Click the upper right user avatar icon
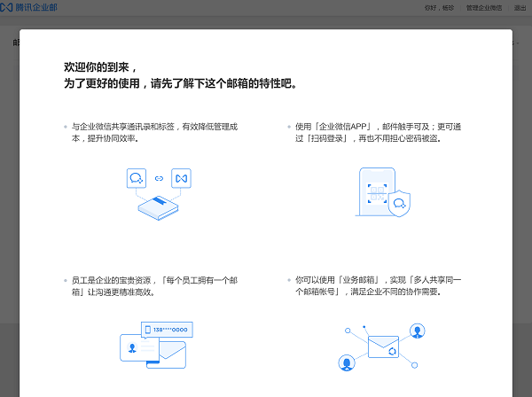This screenshot has height=397, width=532. pos(418,331)
